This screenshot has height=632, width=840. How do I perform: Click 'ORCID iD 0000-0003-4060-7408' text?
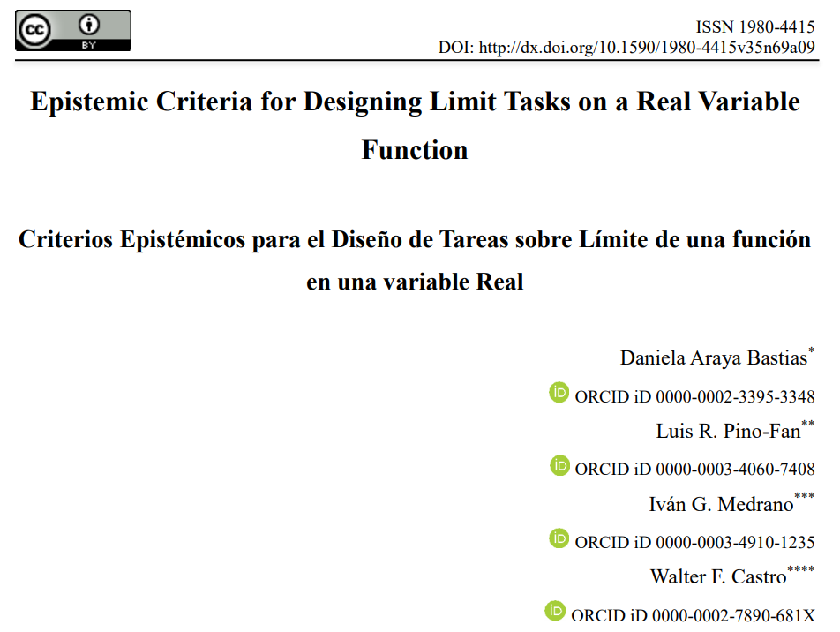point(694,469)
